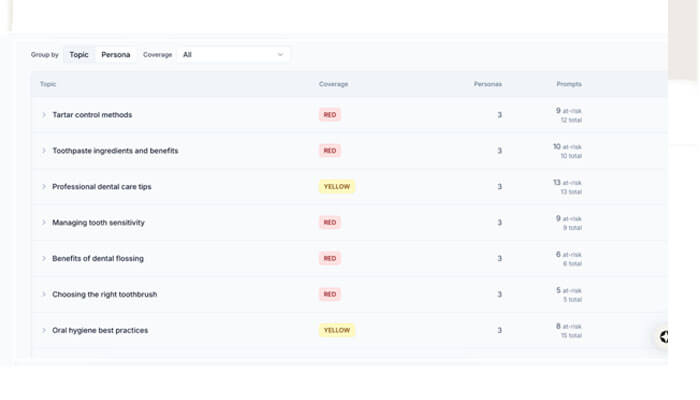This screenshot has width=700, height=400.
Task: Click the personas count for Tartar control methods
Action: tap(500, 115)
